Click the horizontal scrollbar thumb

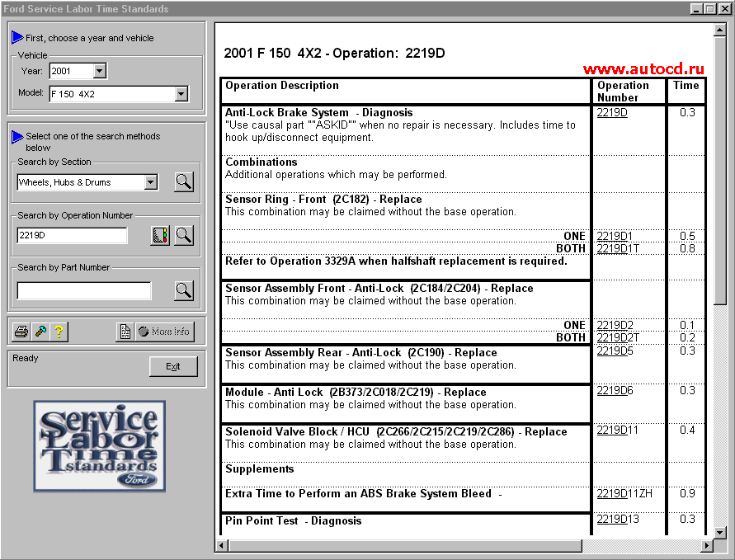(x=405, y=545)
